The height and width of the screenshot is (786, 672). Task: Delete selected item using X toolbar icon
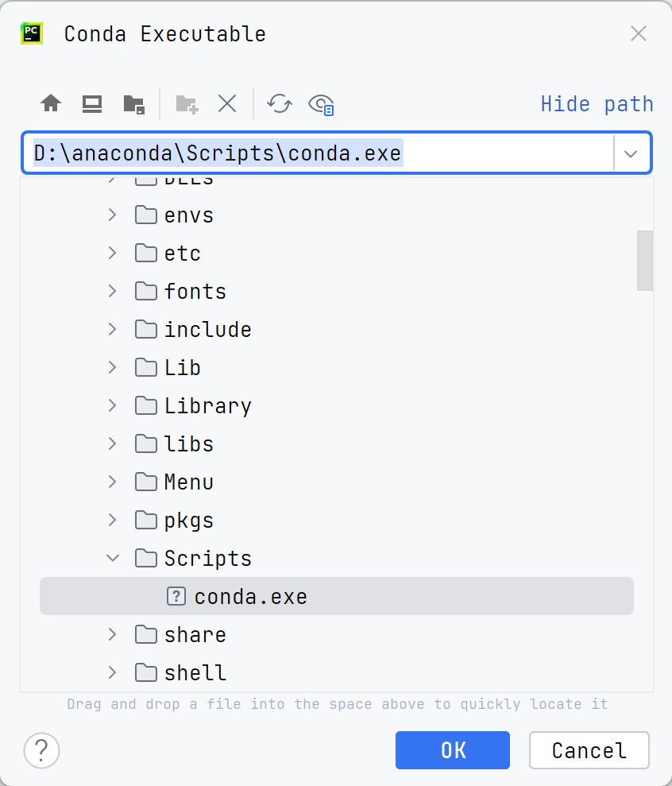coord(227,104)
